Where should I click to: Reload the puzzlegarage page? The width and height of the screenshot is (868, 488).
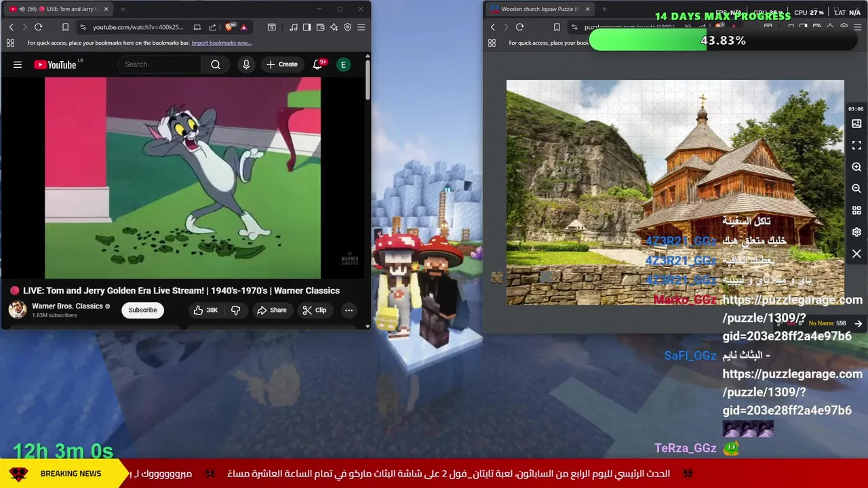coord(519,27)
